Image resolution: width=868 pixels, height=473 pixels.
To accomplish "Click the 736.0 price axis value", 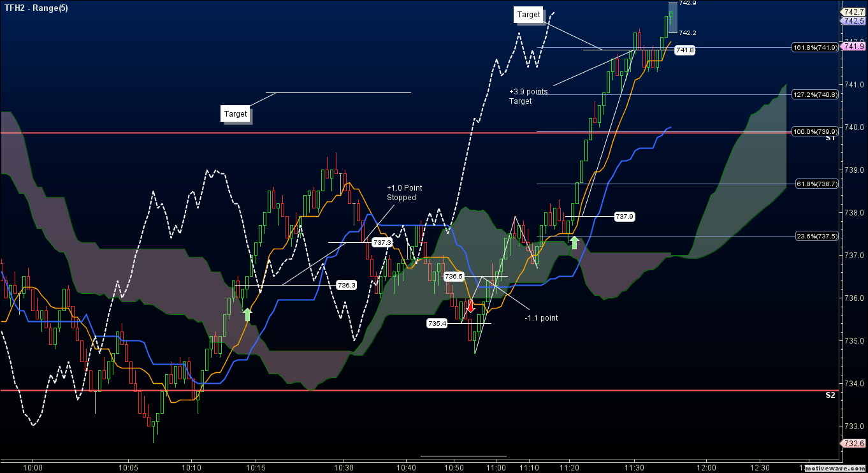I will tap(854, 298).
